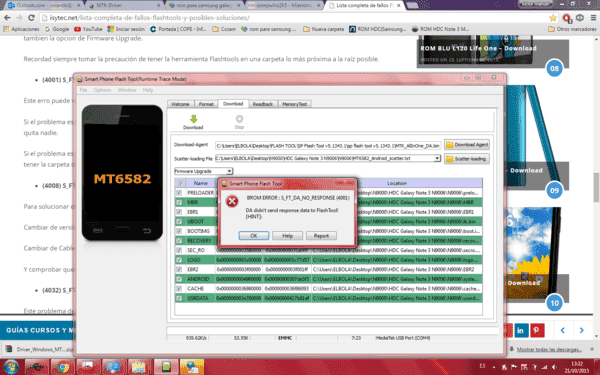The height and width of the screenshot is (375, 600).
Task: Click the previous post arrow icon
Action: [562, 330]
